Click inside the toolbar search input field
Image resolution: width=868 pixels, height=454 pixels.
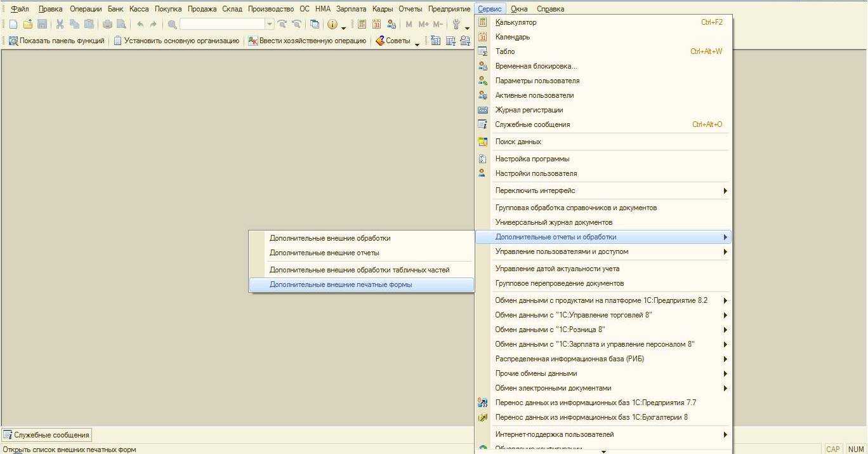click(x=222, y=24)
